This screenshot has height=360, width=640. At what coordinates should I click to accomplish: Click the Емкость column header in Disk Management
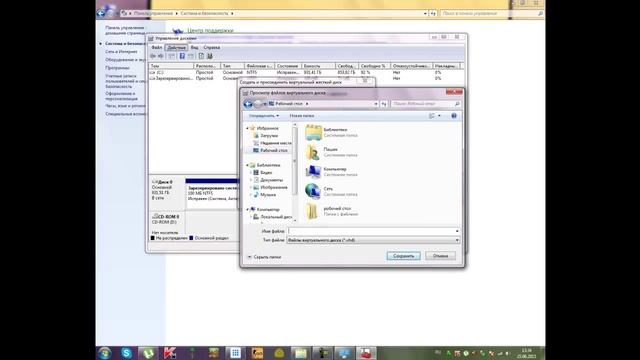pyautogui.click(x=318, y=66)
